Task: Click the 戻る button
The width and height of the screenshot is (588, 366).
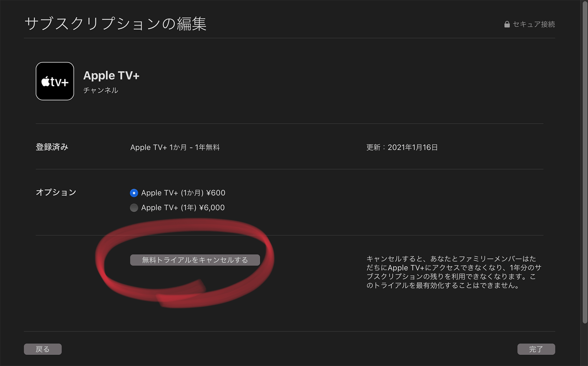Action: tap(43, 349)
